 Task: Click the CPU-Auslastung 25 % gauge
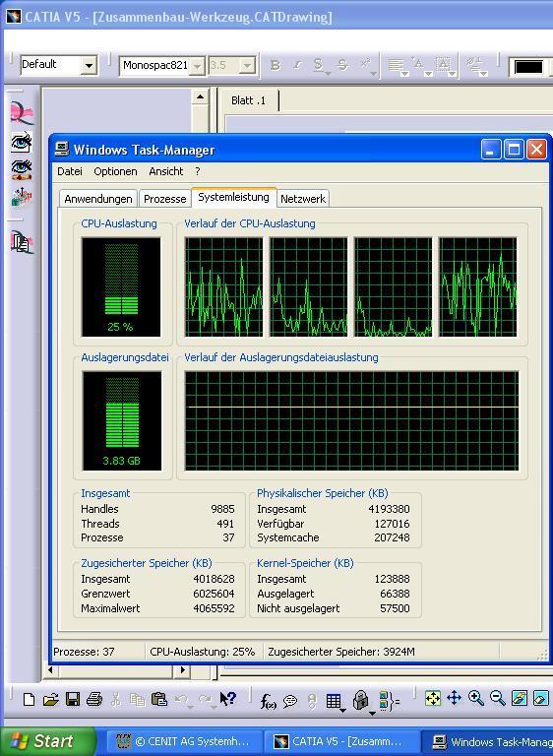point(121,286)
